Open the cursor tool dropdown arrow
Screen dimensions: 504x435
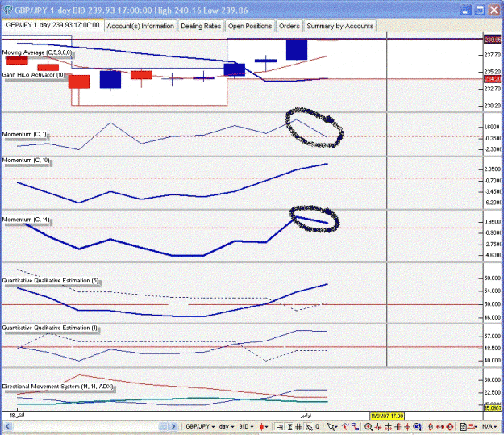coord(336,427)
